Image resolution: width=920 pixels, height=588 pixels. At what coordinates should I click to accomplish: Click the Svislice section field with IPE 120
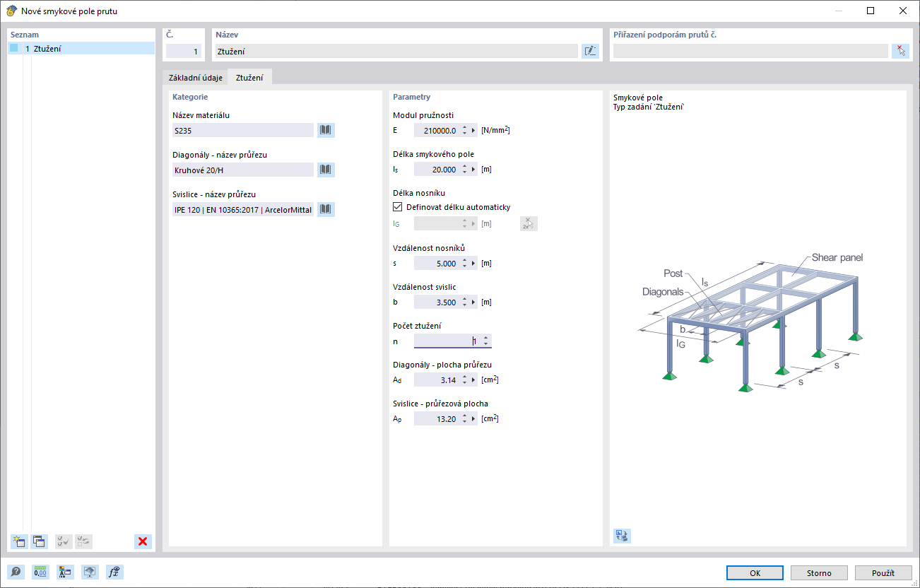point(243,209)
